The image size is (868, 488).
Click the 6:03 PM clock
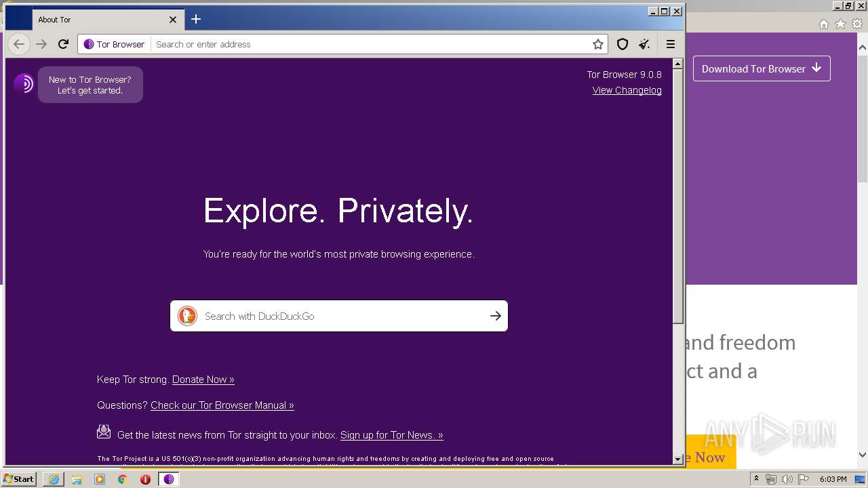coord(833,479)
